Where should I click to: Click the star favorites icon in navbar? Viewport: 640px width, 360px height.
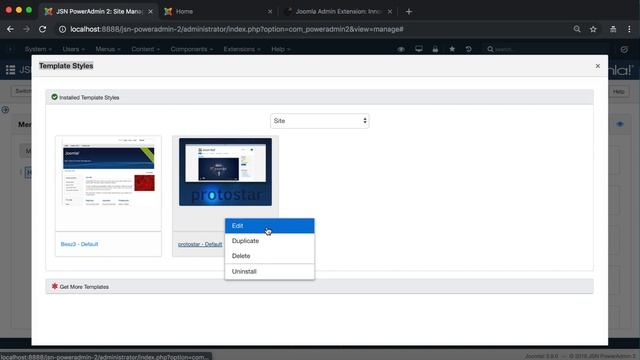pyautogui.click(x=452, y=49)
